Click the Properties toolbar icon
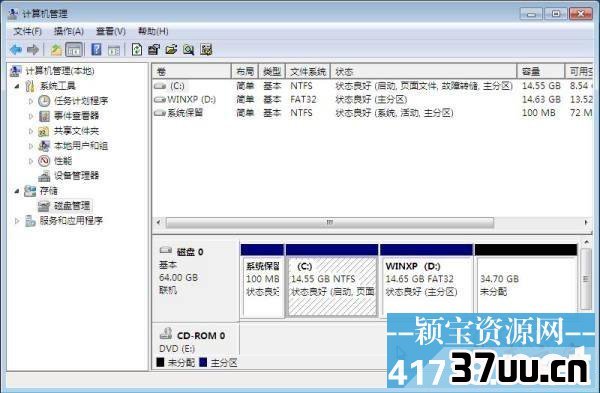Screen dimensions: 600x393 point(154,50)
